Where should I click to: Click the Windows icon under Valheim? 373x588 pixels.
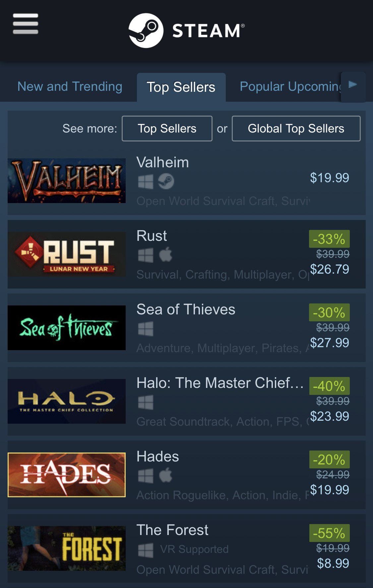[146, 182]
